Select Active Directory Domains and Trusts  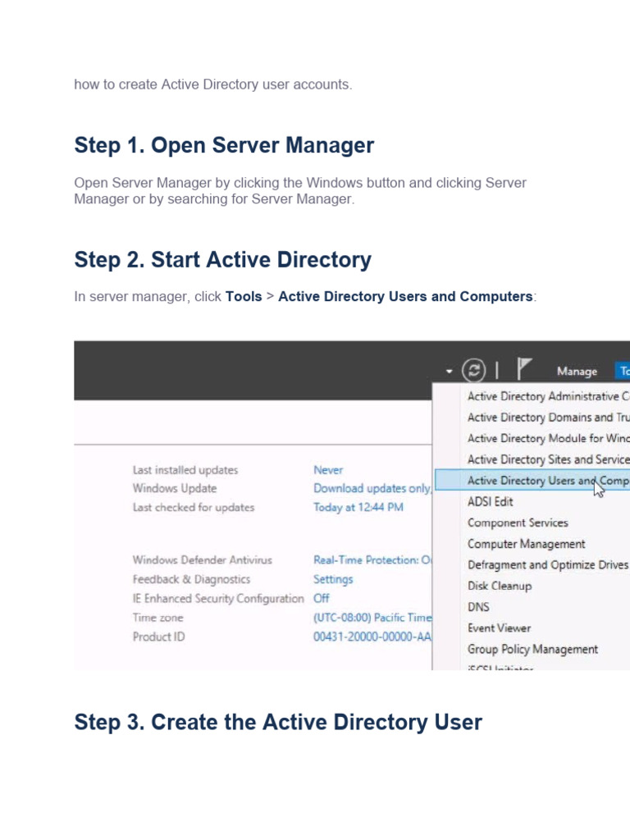548,418
